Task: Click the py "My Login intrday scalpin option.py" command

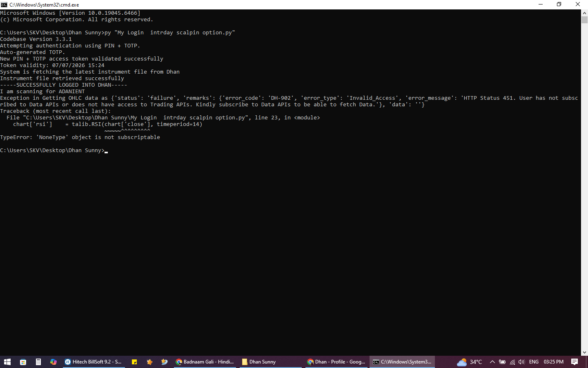Action: pos(170,33)
